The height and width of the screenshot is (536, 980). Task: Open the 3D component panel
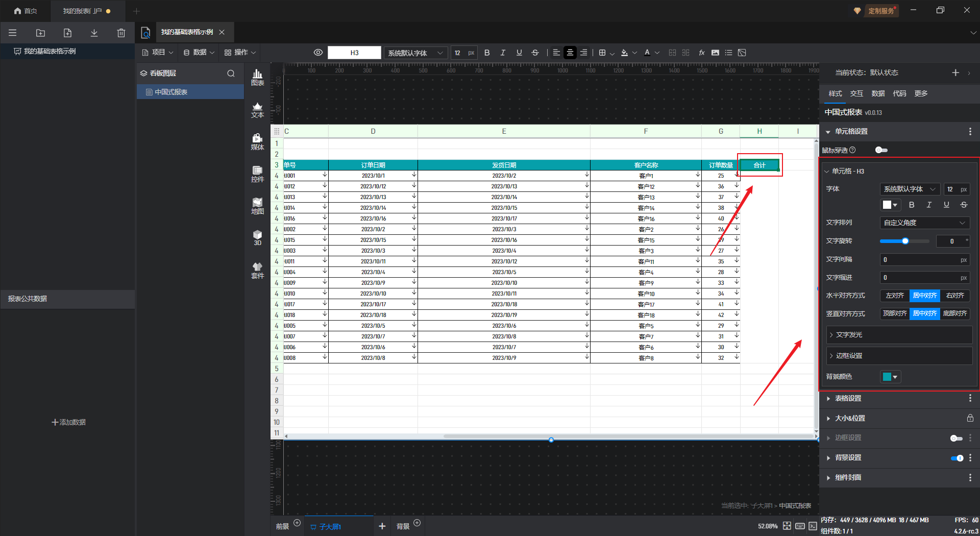point(257,238)
